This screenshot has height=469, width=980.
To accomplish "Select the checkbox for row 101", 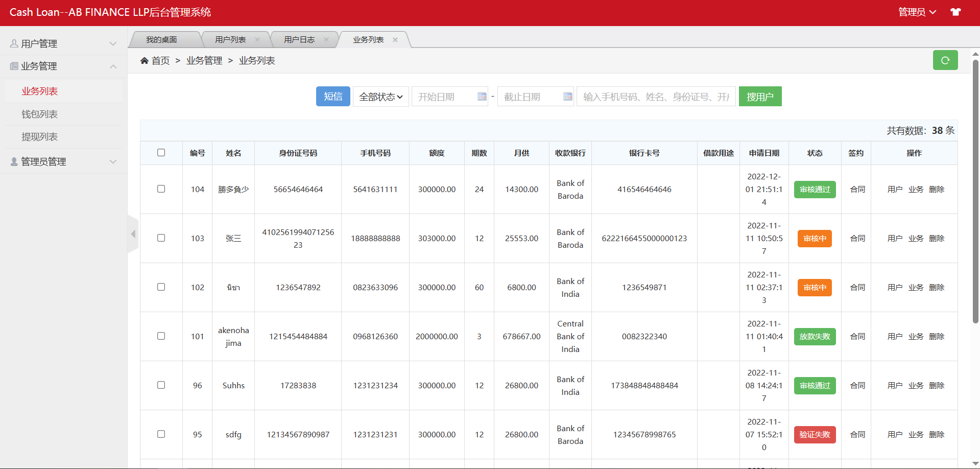I will (x=161, y=336).
